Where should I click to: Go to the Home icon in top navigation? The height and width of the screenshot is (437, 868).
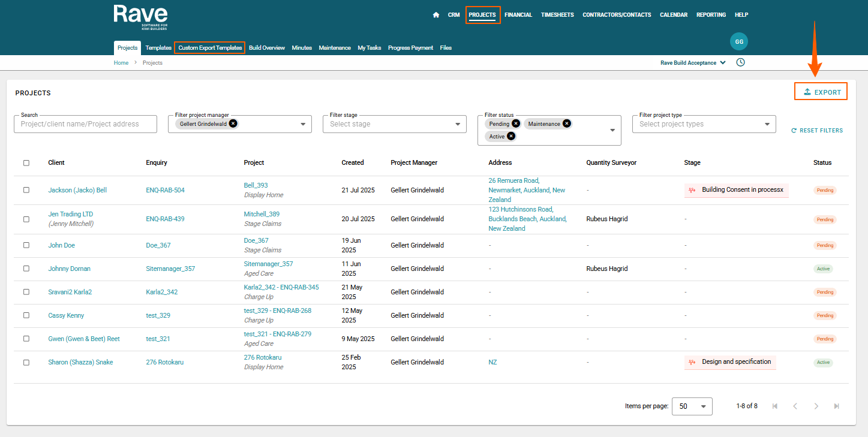[436, 15]
